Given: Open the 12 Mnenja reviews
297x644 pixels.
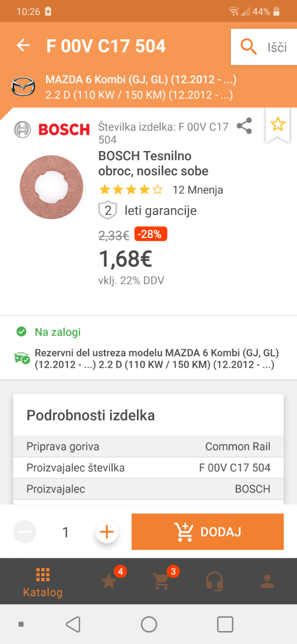Looking at the screenshot, I should [198, 190].
